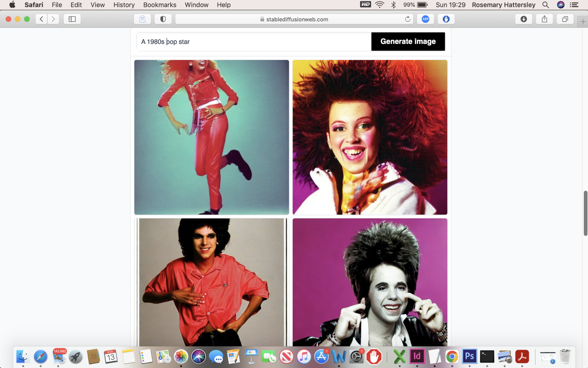The width and height of the screenshot is (588, 368).
Task: Open the History menu
Action: (124, 5)
